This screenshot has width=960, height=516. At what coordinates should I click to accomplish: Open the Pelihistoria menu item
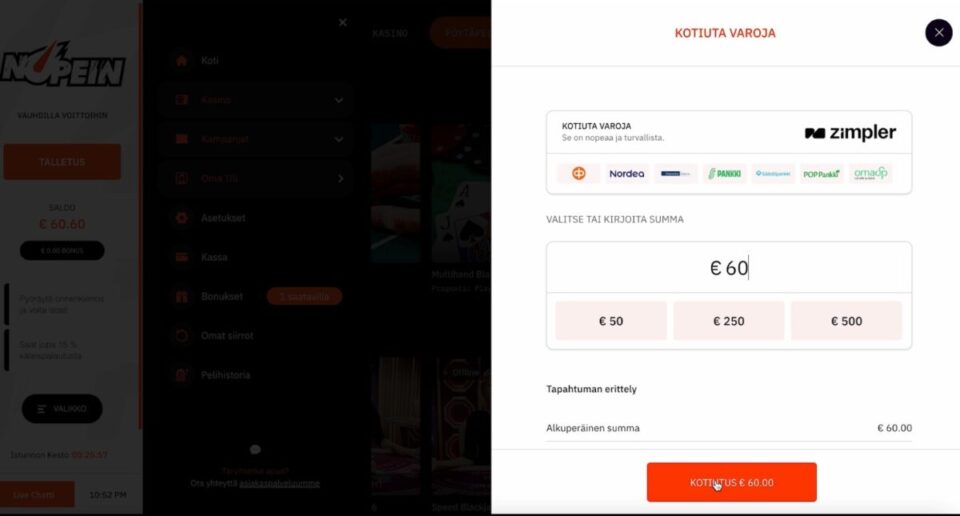point(223,375)
